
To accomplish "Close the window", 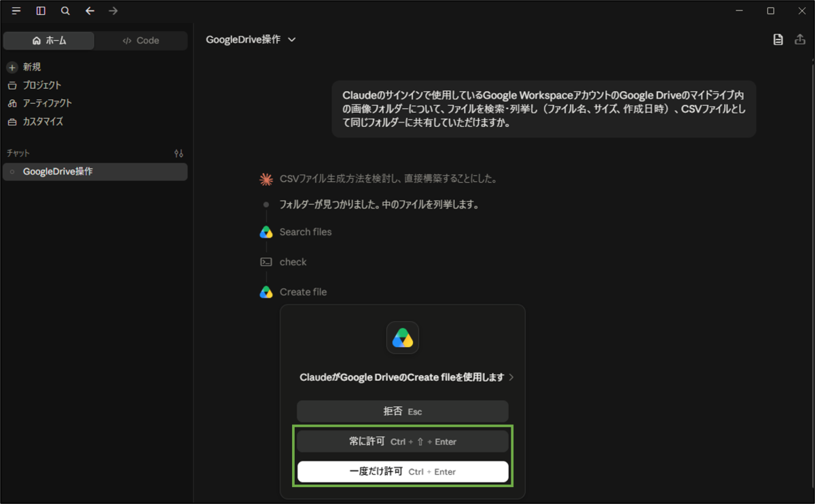I will [x=801, y=11].
